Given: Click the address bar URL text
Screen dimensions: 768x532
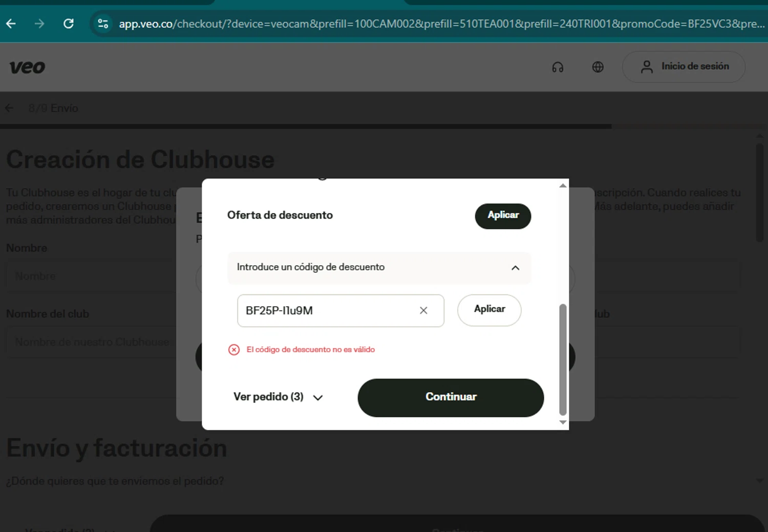Looking at the screenshot, I should point(441,24).
